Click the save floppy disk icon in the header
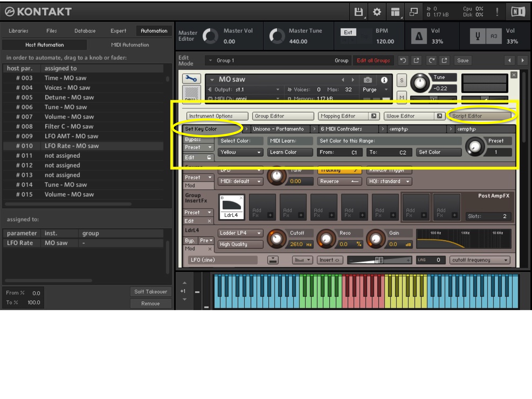Viewport: 532px width, 399px height. 358,12
